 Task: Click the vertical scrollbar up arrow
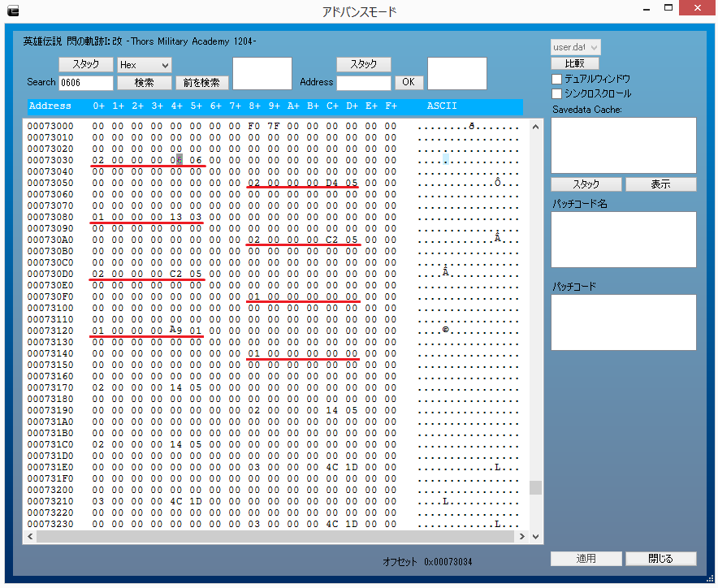point(535,126)
